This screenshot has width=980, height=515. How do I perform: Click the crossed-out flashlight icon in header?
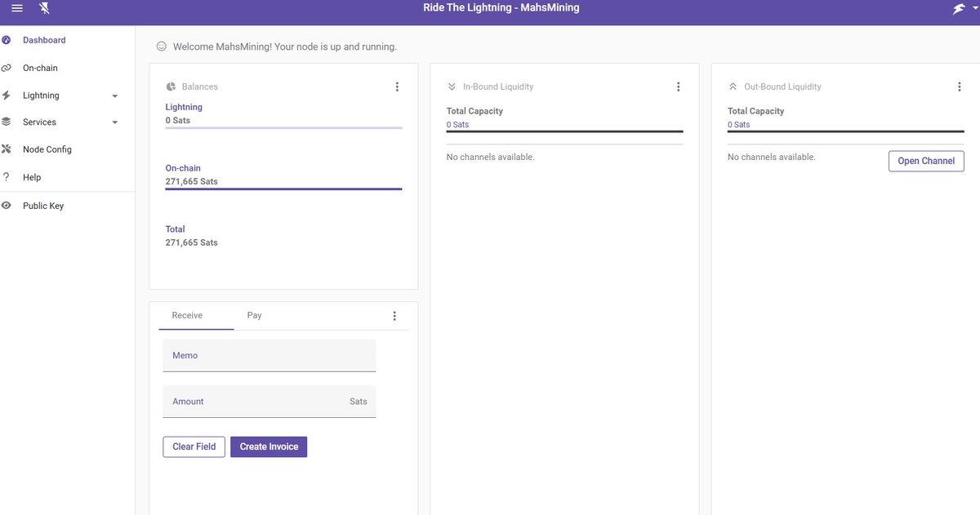pos(44,8)
